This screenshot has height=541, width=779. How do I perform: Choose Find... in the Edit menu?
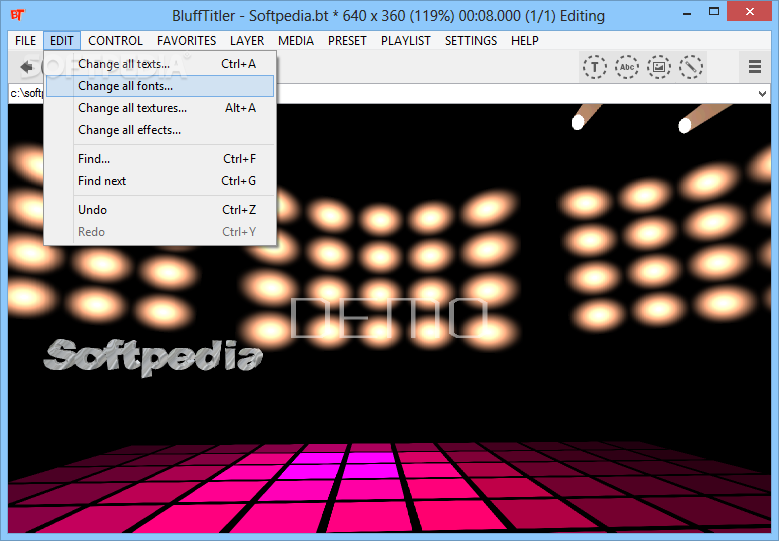(159, 159)
